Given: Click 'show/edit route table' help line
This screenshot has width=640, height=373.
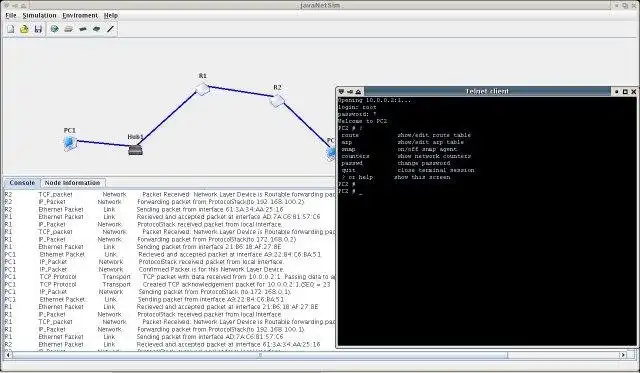Looking at the screenshot, I should 434,135.
